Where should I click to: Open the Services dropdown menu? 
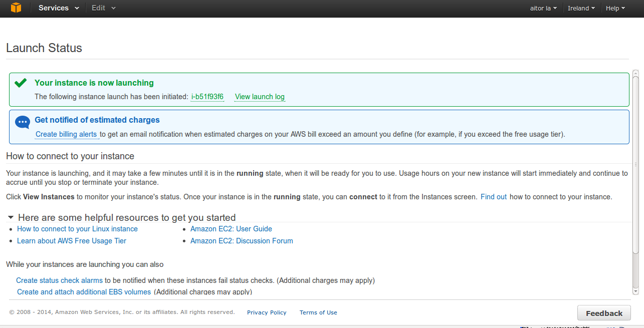(59, 8)
